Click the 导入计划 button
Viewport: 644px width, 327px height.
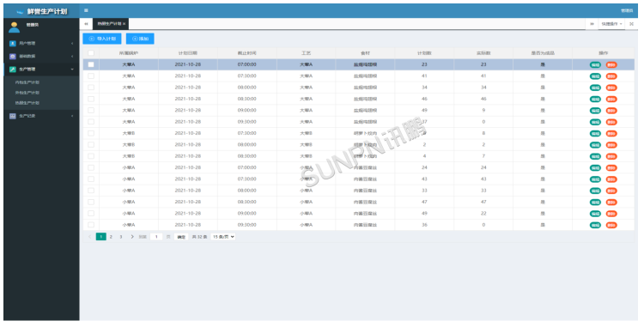[102, 39]
